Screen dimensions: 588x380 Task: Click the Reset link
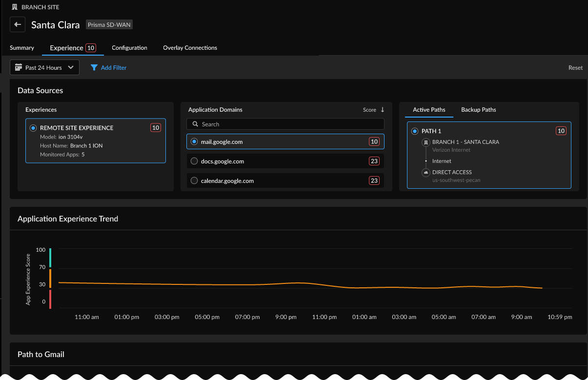coord(575,68)
